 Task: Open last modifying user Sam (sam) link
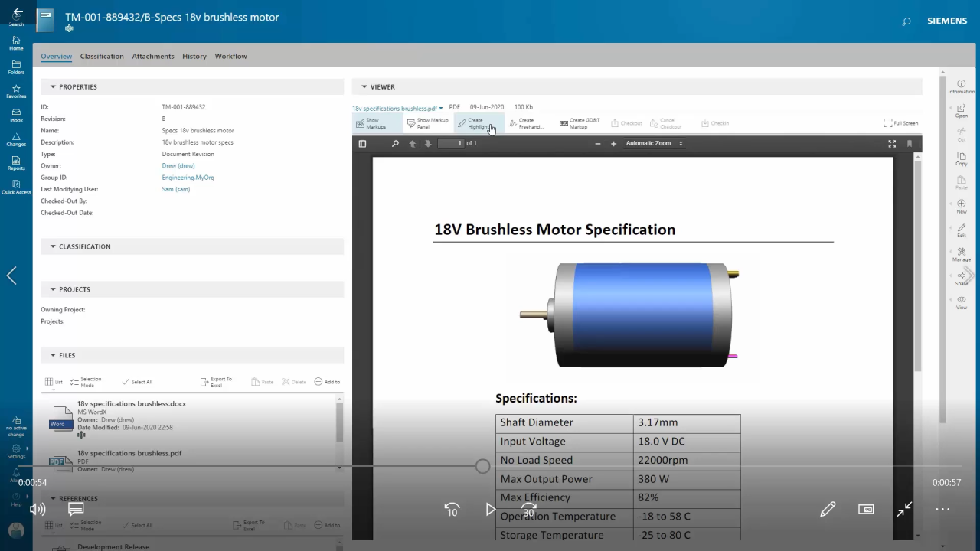pos(176,189)
